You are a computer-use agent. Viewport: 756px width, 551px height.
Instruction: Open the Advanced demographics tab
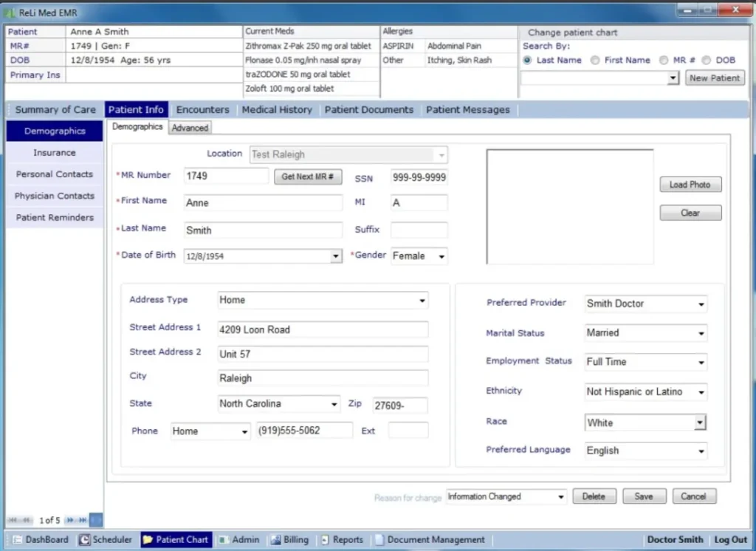click(x=190, y=127)
